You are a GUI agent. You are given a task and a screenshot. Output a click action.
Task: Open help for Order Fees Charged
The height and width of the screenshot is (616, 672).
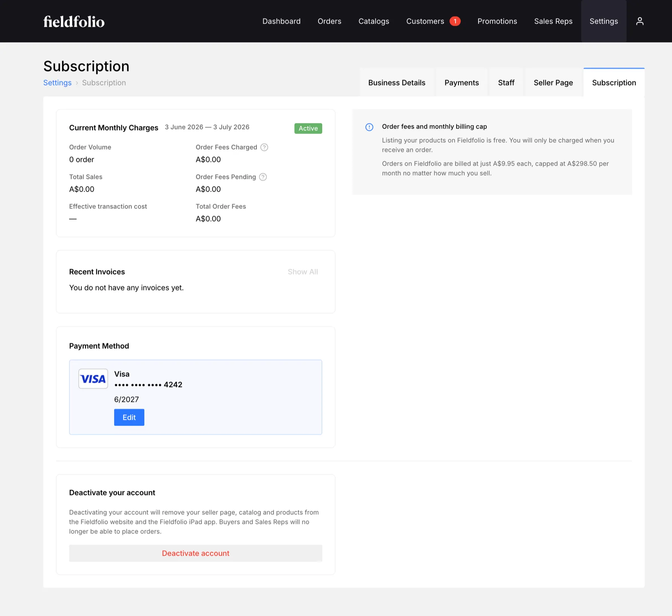point(264,147)
